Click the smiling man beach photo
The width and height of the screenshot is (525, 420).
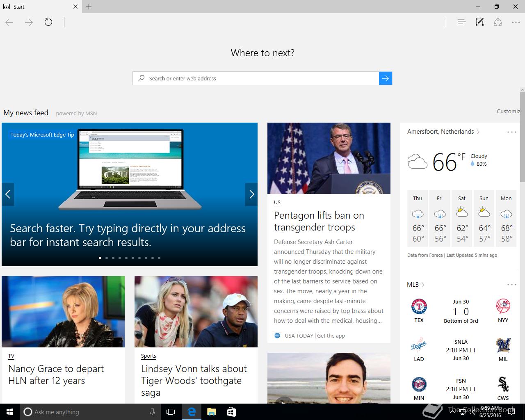(x=329, y=378)
